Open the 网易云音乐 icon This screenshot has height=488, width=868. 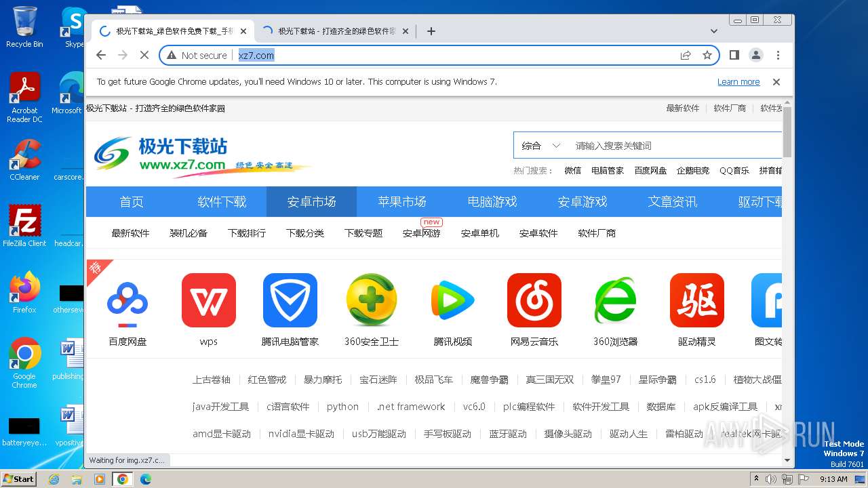point(534,300)
